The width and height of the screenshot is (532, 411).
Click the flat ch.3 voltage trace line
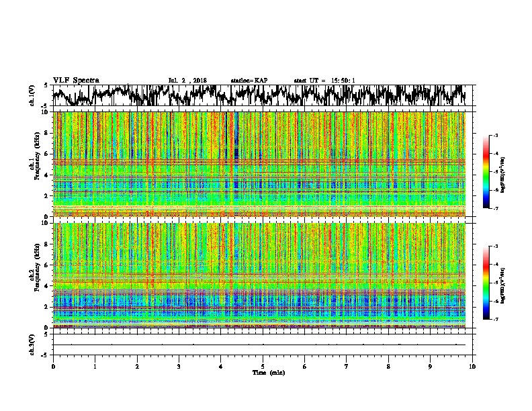point(259,345)
